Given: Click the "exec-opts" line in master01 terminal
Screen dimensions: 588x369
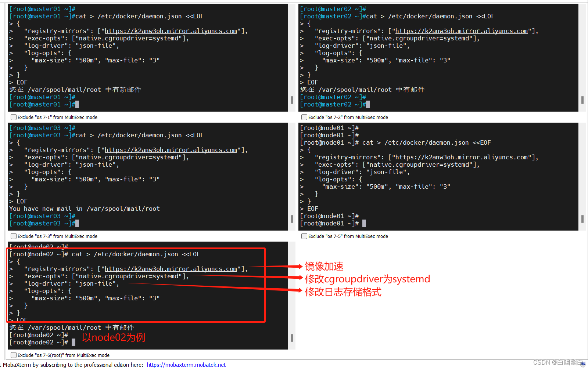Looking at the screenshot, I should (99, 38).
